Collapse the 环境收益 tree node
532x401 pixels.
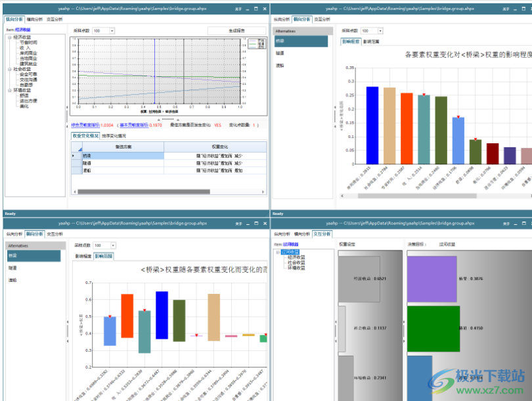click(x=10, y=90)
